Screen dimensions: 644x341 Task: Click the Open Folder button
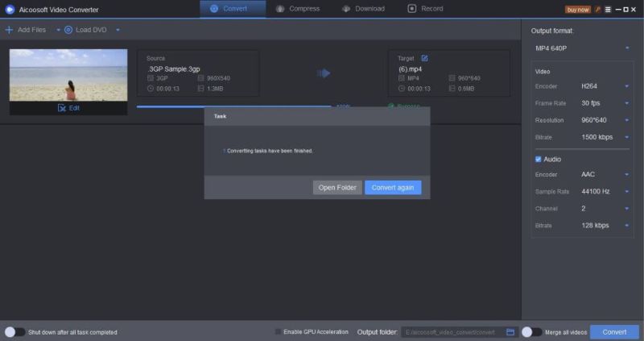click(x=337, y=188)
